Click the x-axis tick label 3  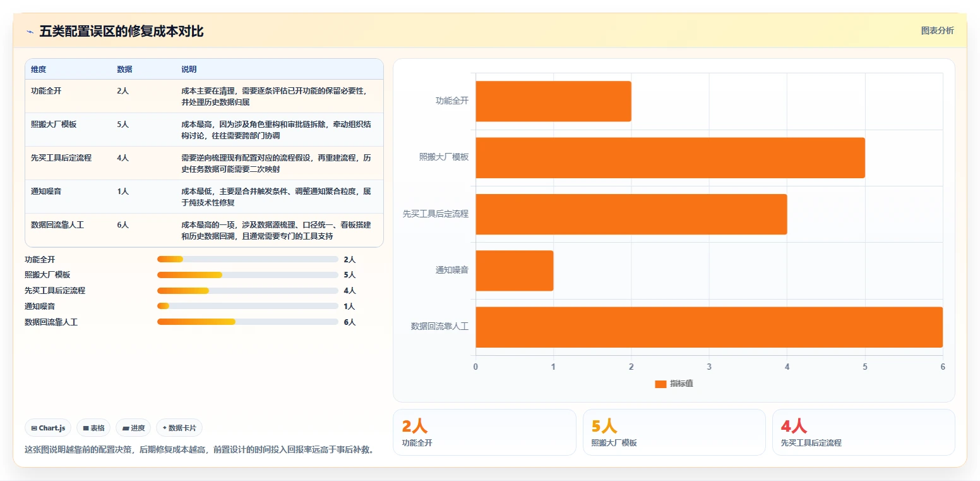tap(709, 367)
